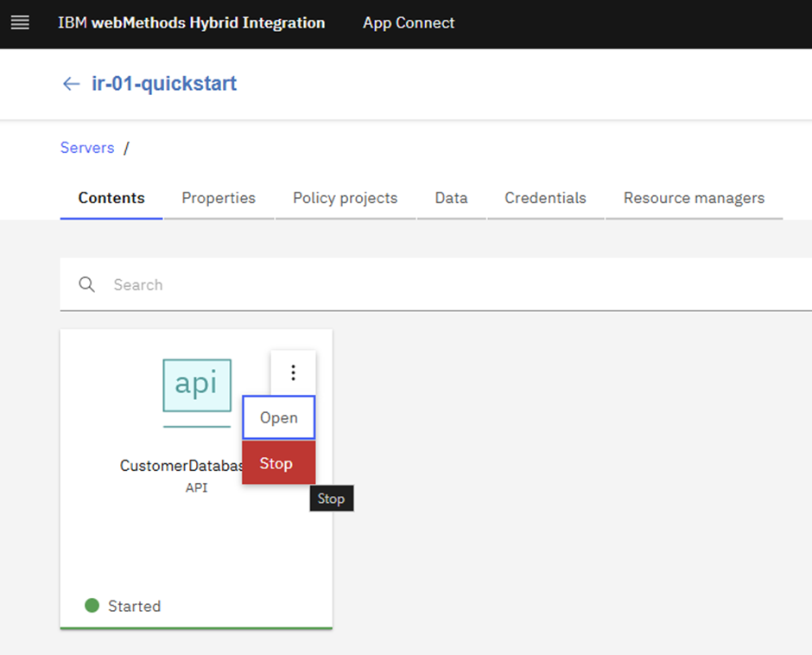Open the Resource managers tab
The image size is (812, 655).
click(x=694, y=198)
